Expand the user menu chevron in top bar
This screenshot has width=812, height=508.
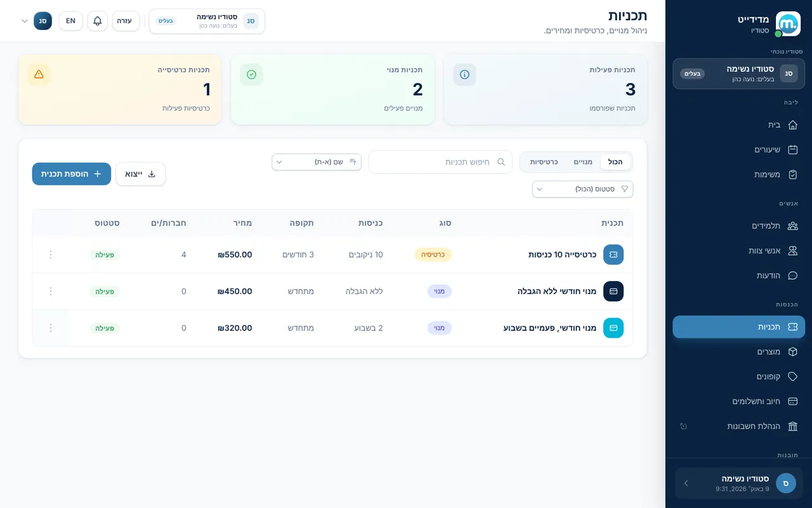click(x=25, y=21)
